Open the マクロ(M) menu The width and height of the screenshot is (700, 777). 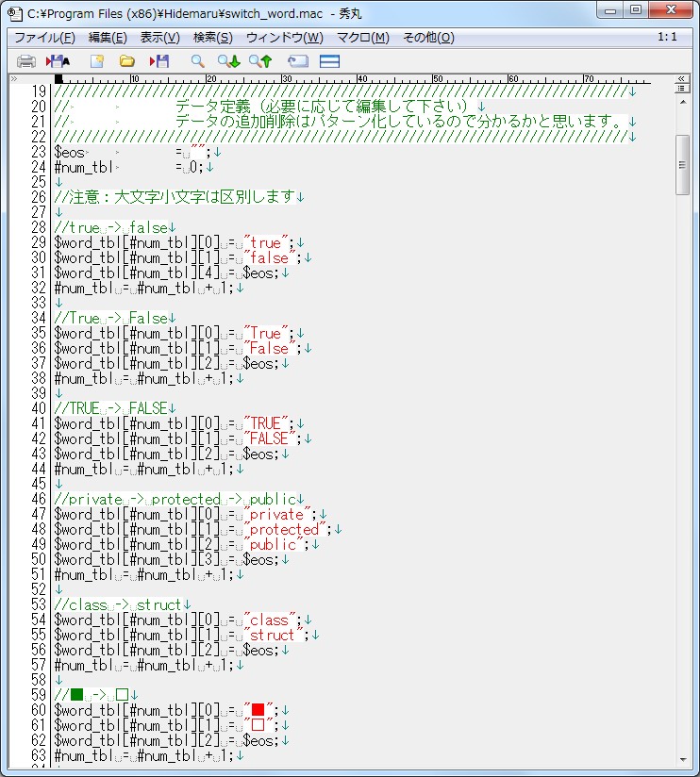click(363, 38)
